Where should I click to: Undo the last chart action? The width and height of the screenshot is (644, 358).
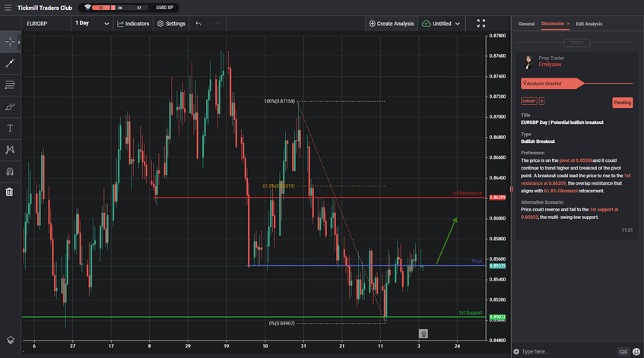tap(198, 24)
